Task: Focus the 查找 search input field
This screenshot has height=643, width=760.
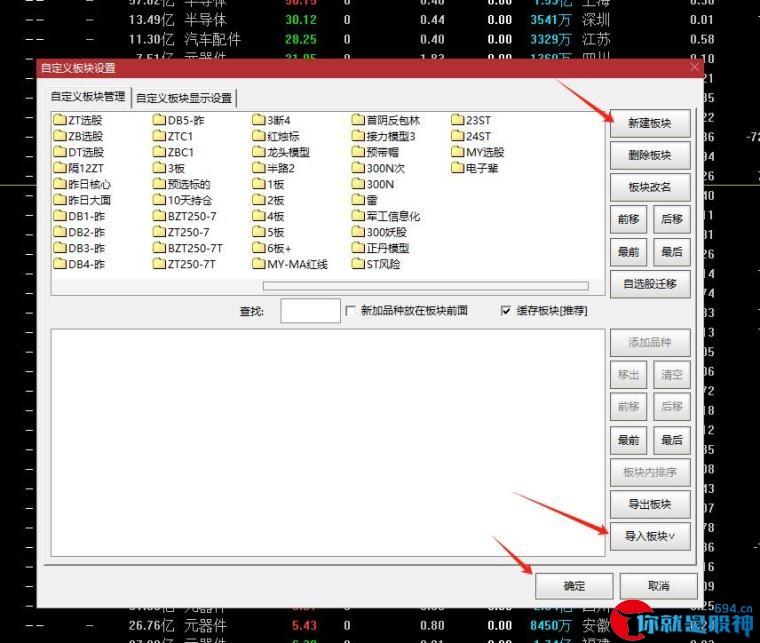Action: (x=310, y=311)
